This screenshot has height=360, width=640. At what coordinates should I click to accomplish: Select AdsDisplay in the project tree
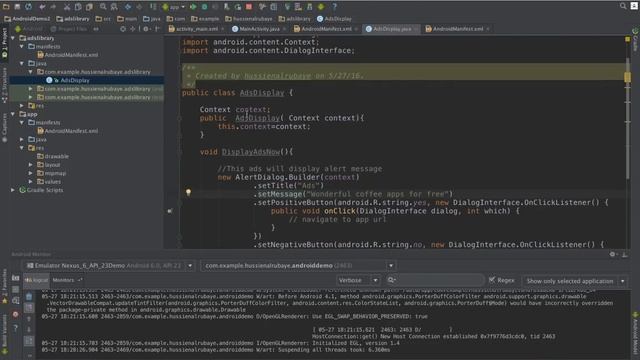click(x=74, y=80)
